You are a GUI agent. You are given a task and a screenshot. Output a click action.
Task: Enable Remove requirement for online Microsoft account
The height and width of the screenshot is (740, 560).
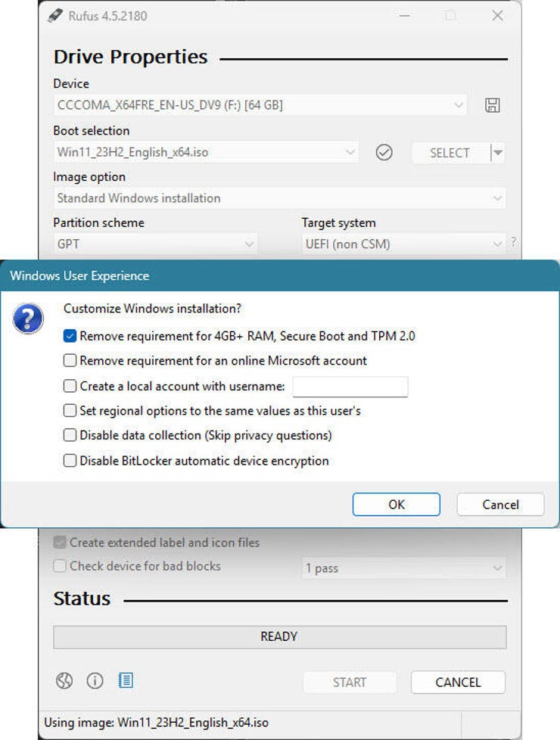pyautogui.click(x=70, y=361)
